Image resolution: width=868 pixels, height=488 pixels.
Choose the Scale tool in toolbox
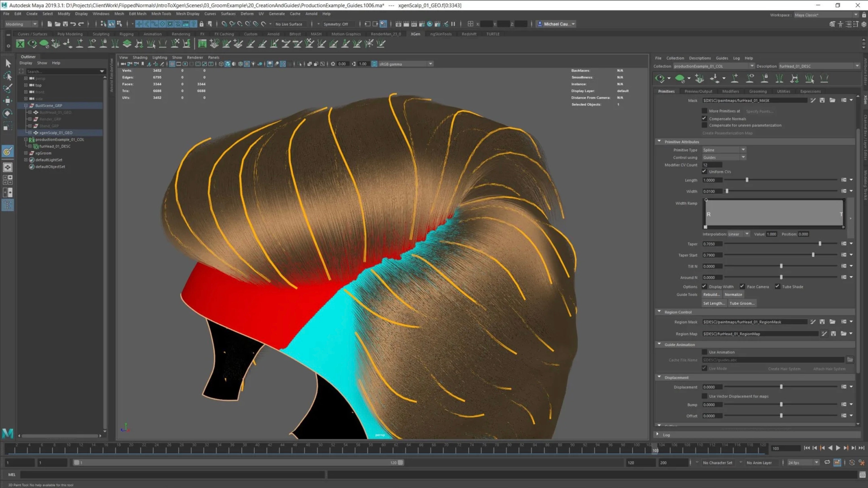[8, 126]
